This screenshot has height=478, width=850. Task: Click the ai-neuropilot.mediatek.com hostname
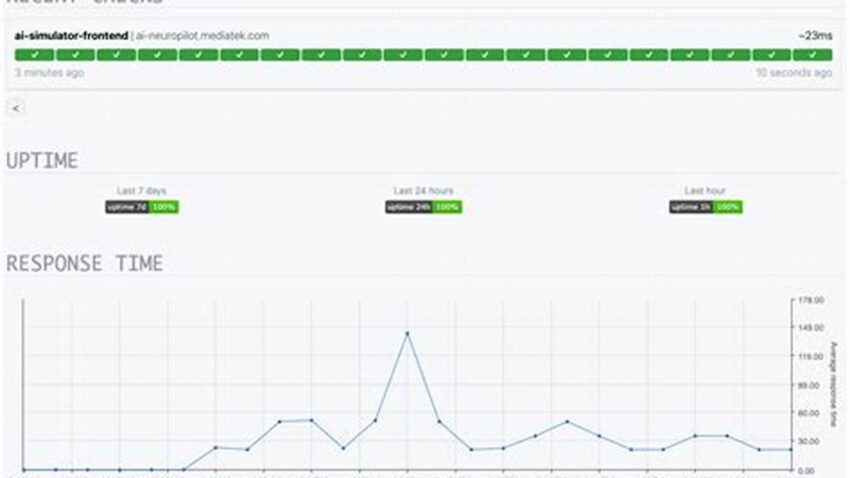(202, 36)
